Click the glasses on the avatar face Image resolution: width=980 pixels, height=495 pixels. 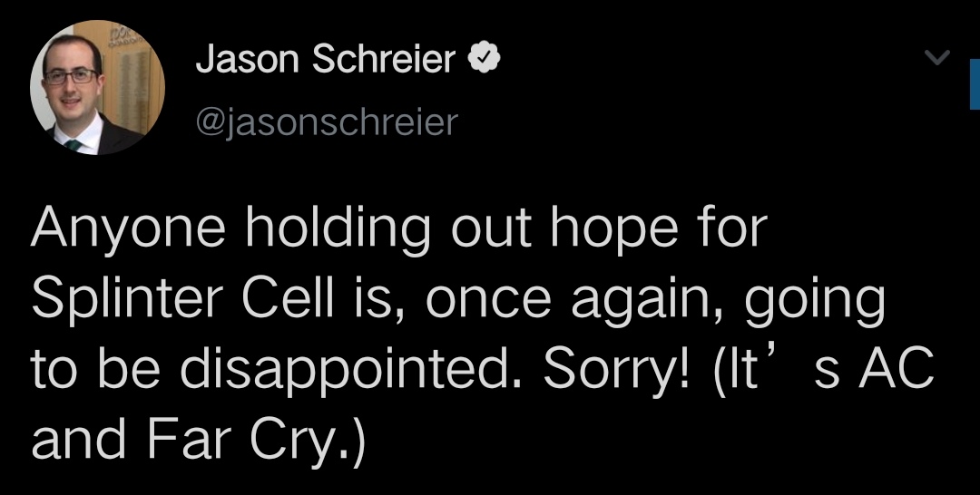click(72, 77)
